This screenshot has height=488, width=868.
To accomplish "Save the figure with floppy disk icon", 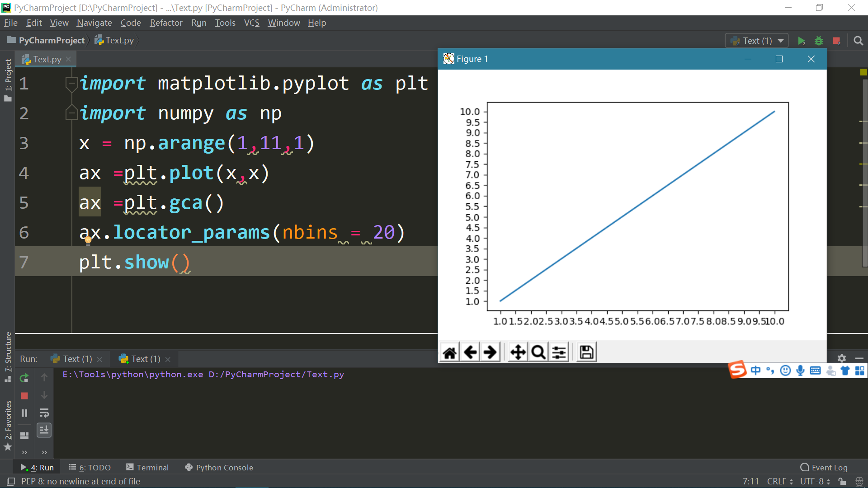I will tap(586, 352).
